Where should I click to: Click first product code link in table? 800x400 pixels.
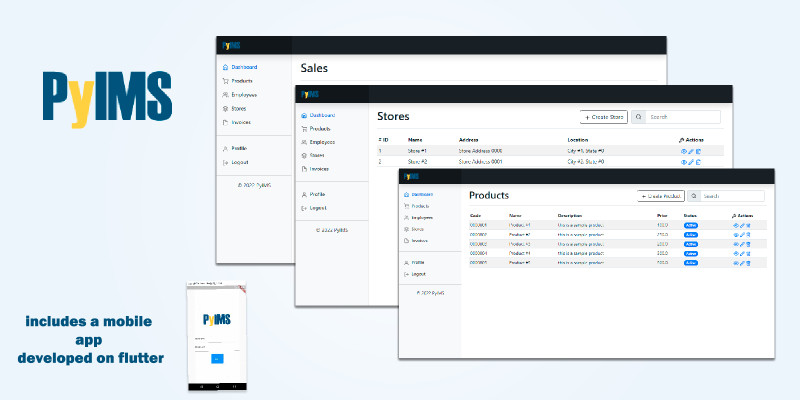478,226
